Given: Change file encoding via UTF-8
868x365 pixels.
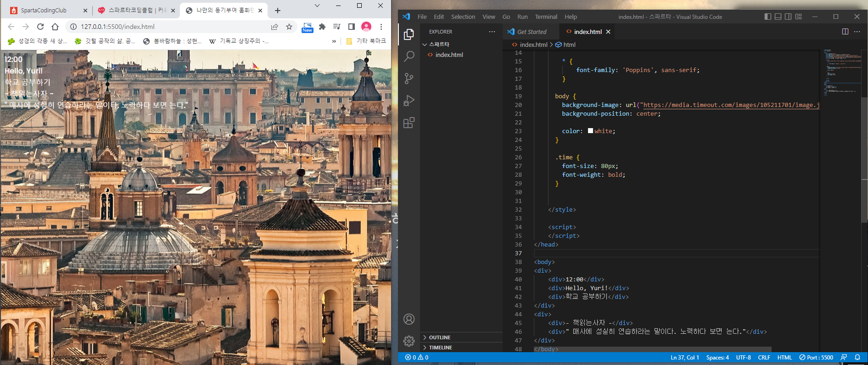Looking at the screenshot, I should coord(744,357).
